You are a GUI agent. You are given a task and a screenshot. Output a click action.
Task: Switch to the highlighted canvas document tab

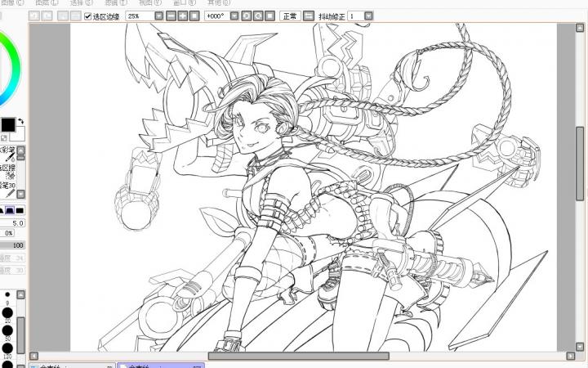coord(160,365)
